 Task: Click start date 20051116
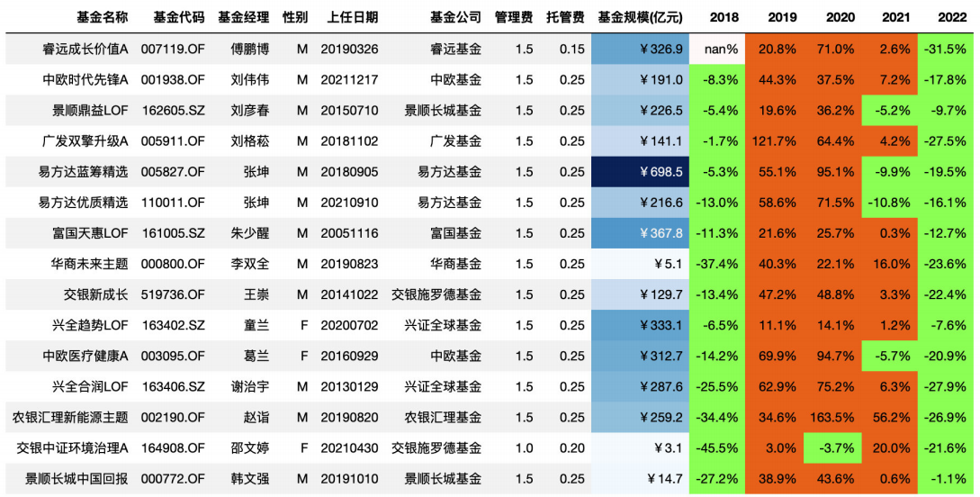coord(349,233)
